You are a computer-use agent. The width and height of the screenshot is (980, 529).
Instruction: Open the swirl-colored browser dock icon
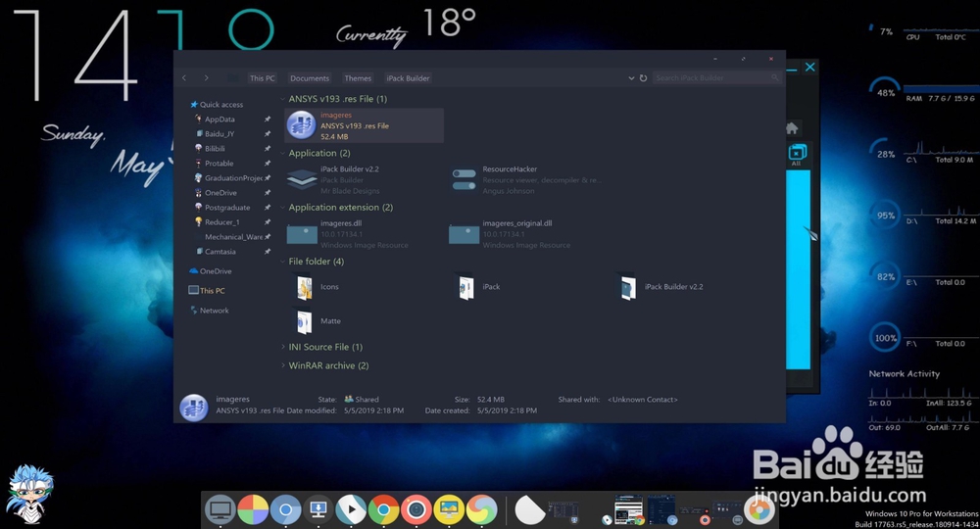tap(481, 509)
